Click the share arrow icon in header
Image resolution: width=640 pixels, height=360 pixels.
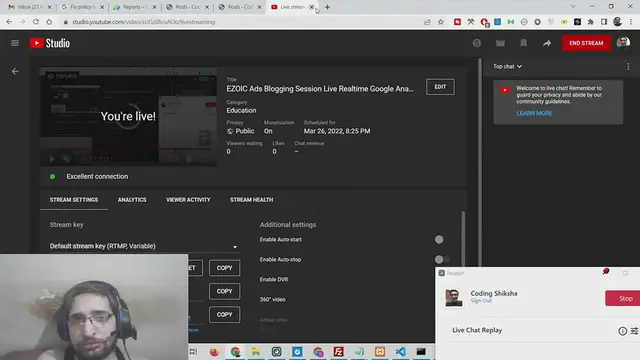coord(547,43)
